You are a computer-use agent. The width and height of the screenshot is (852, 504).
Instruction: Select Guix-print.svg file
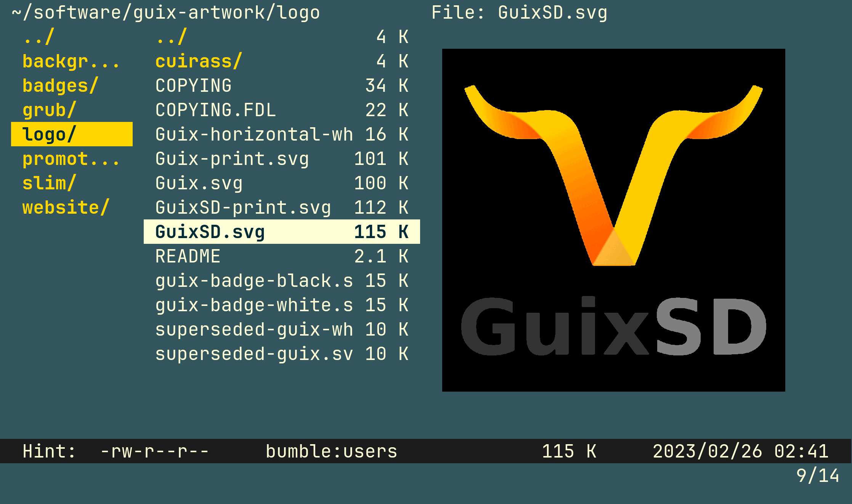232,159
